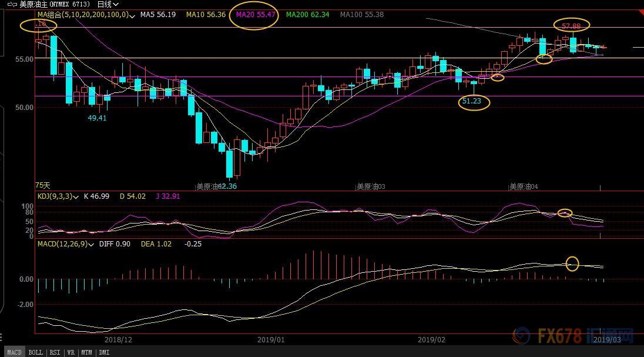Viewport: 644px width, 357px height.
Task: Expand the KDJ(9,3,3) indicator dropdown
Action: point(76,197)
